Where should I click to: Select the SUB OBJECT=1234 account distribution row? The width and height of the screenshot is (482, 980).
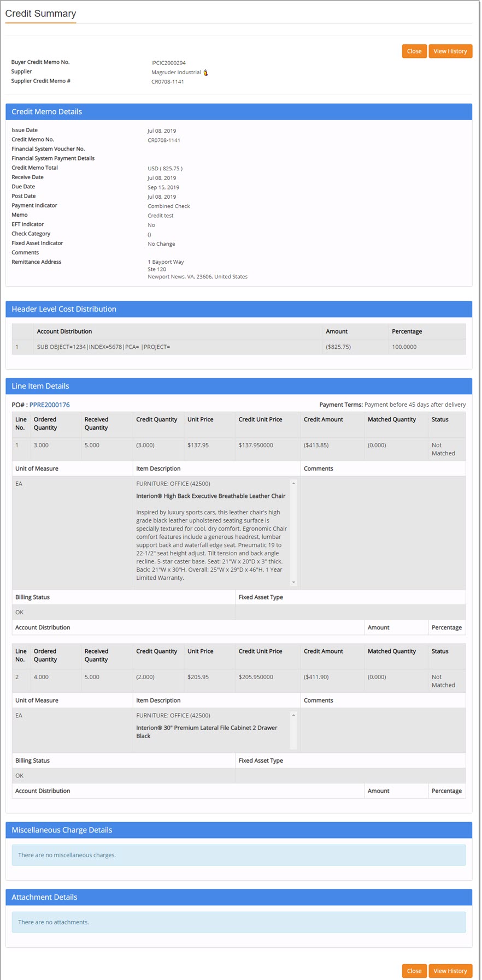click(x=103, y=347)
